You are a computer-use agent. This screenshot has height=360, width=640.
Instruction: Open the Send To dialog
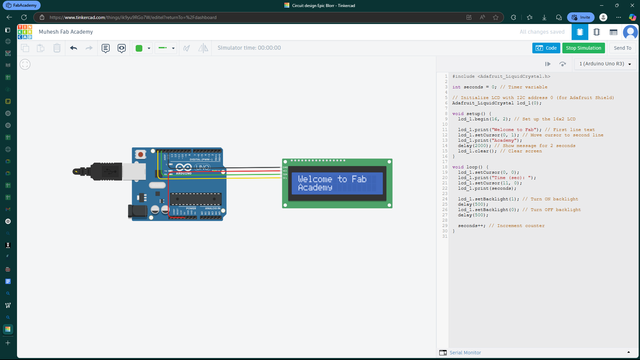pos(622,48)
